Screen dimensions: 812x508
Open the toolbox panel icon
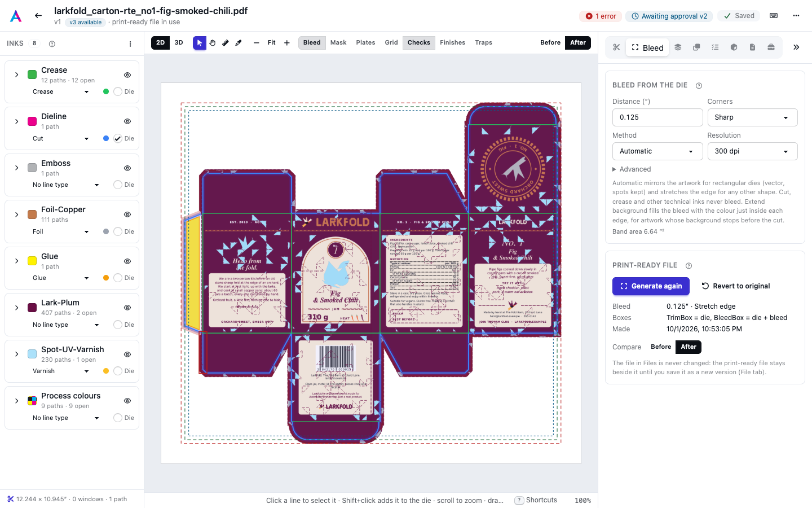pyautogui.click(x=771, y=47)
